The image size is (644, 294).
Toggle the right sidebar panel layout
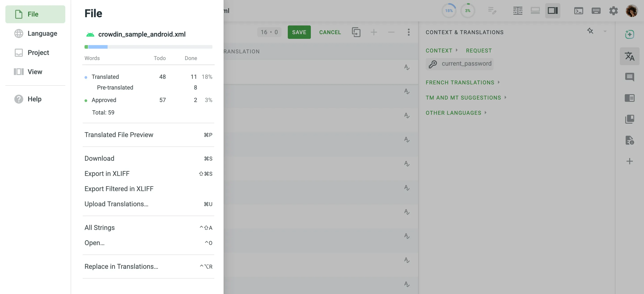(553, 11)
